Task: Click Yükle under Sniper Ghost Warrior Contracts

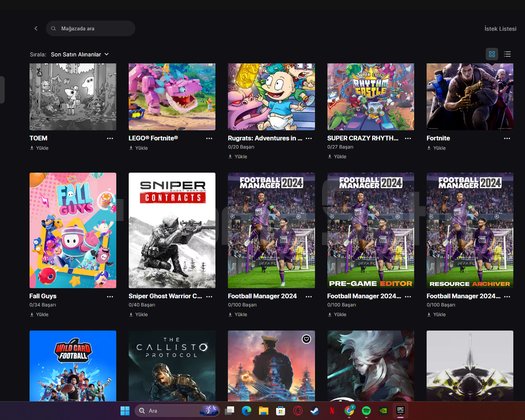Action: [x=139, y=314]
